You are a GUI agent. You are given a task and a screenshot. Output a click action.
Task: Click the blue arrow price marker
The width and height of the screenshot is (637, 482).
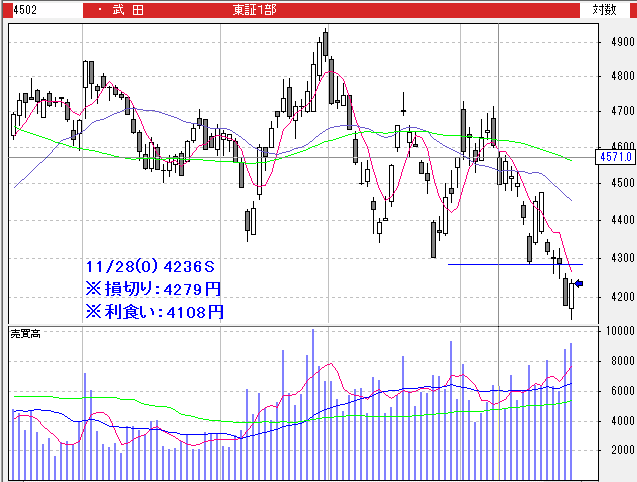pos(577,285)
